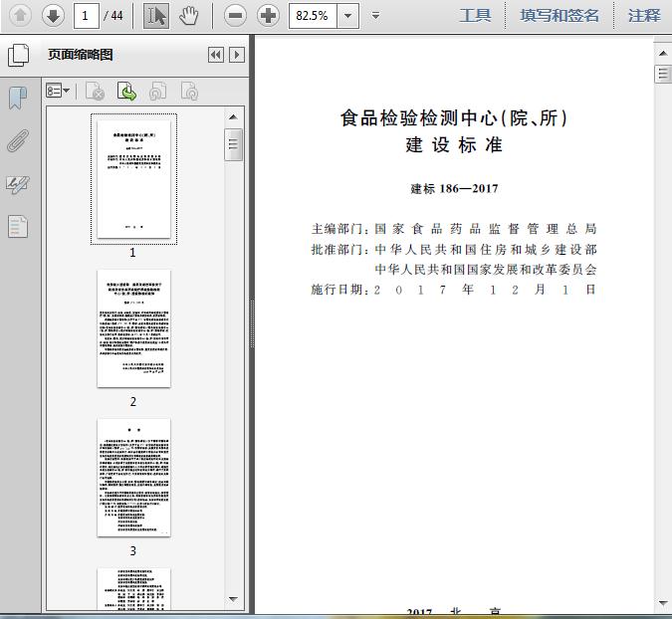672x619 pixels.
Task: Click the line 中华人民共和国住房和城乡建设部
Action: tap(486, 250)
